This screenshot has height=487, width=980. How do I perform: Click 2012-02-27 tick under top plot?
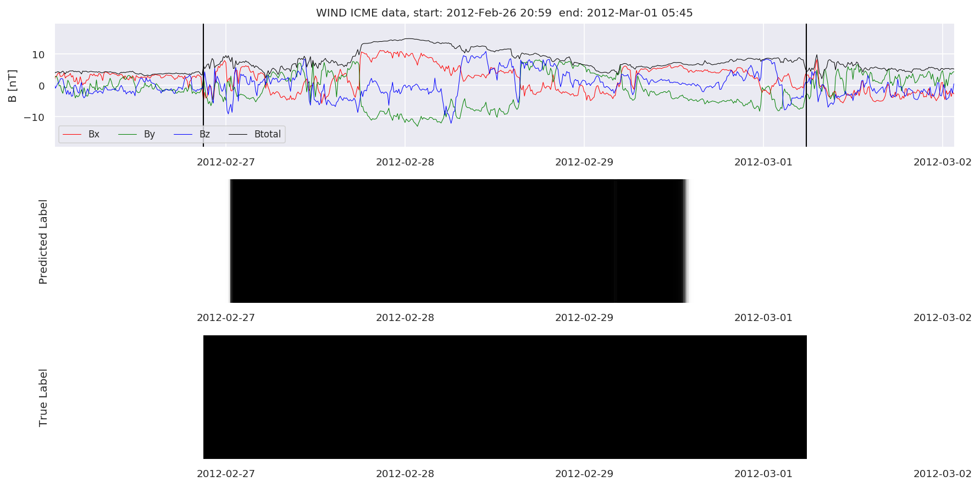pyautogui.click(x=226, y=162)
